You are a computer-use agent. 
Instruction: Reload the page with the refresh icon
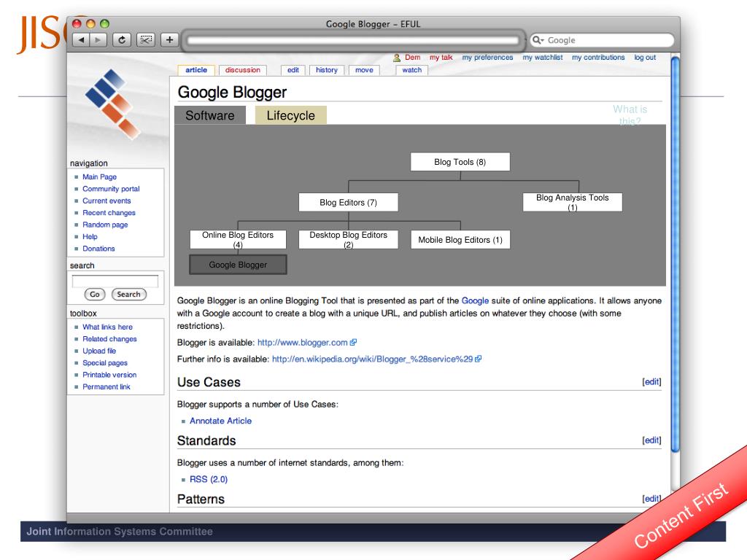(x=122, y=40)
